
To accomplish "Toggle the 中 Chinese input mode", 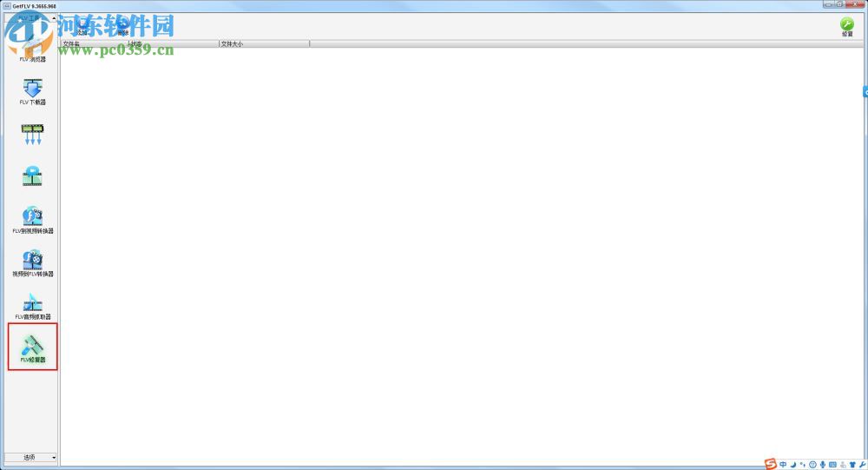I will coord(783,465).
